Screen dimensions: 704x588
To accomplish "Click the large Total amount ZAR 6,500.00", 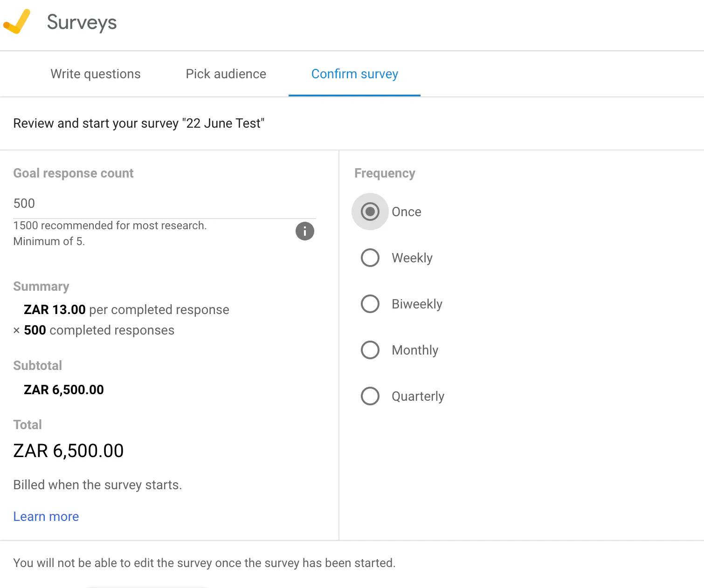I will [x=69, y=451].
